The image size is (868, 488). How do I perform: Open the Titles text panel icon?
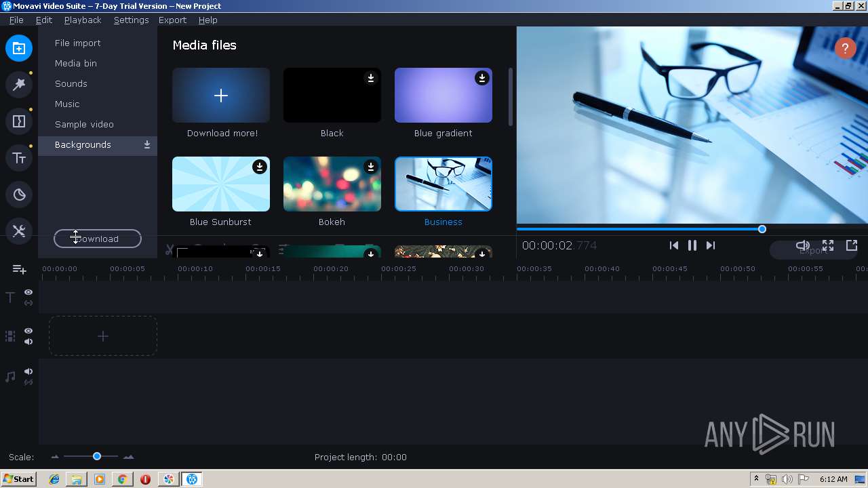pos(19,158)
